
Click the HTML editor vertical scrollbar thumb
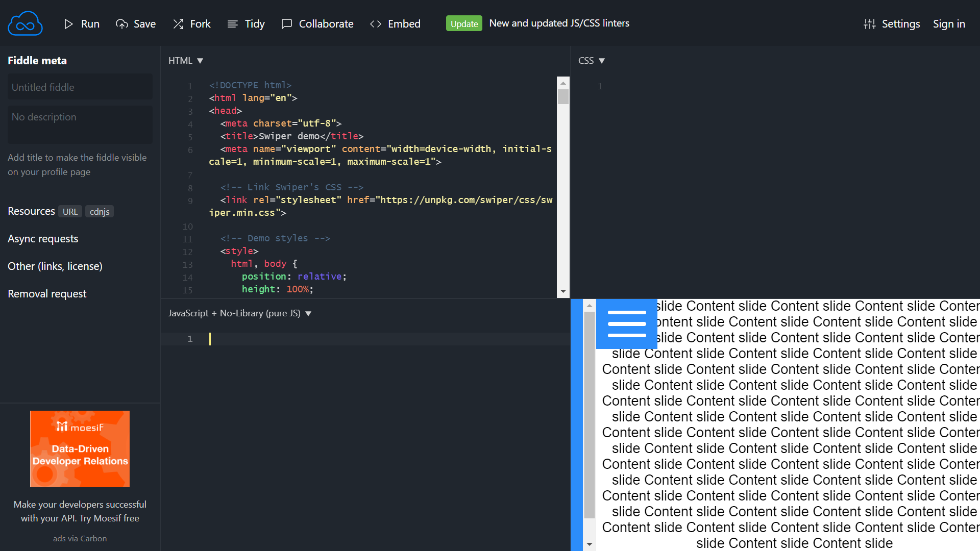tap(563, 96)
